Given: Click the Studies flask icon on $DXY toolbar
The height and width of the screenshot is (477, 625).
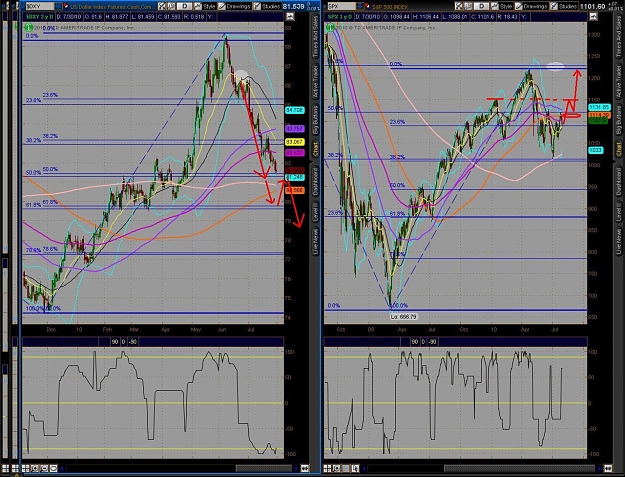Looking at the screenshot, I should point(257,6).
